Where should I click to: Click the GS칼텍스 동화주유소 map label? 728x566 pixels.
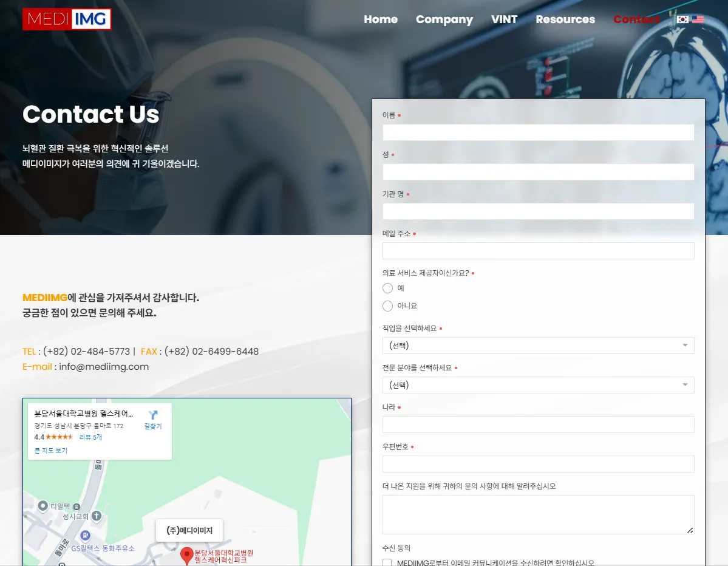tap(103, 548)
